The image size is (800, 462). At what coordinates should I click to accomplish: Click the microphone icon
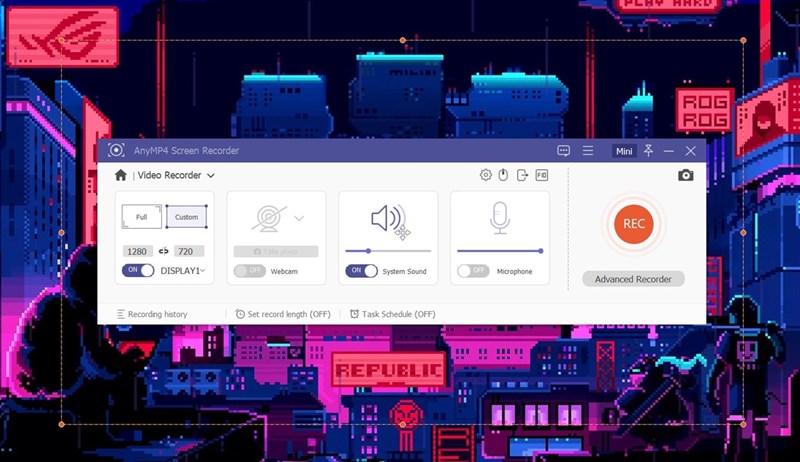[x=500, y=218]
